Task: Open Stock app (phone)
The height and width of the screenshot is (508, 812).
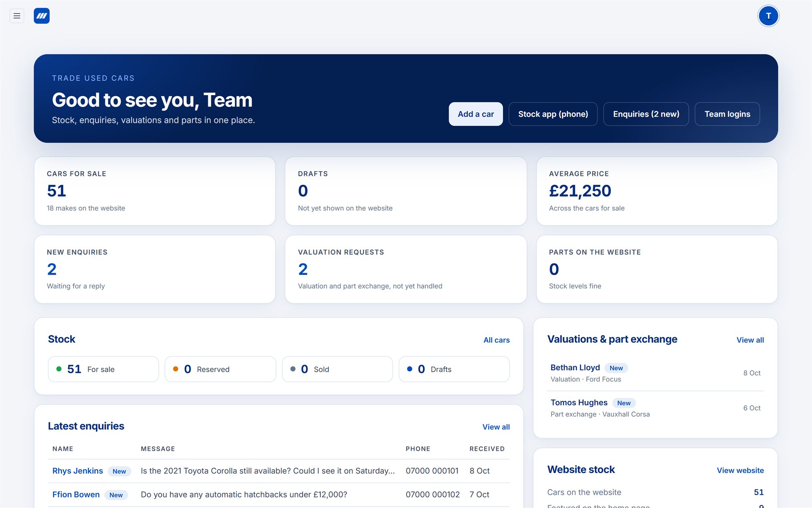Action: 553,114
